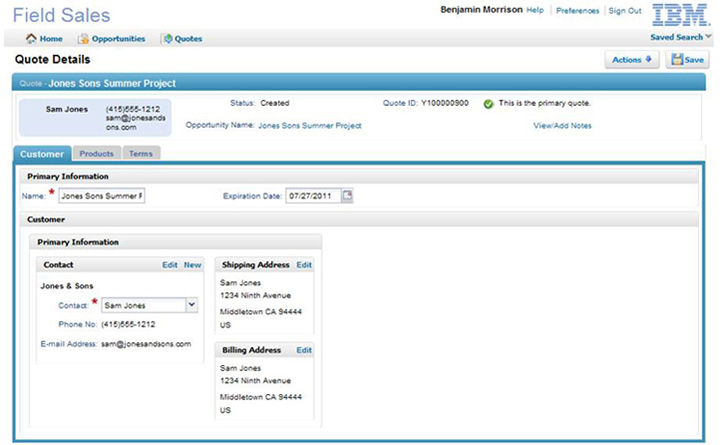The width and height of the screenshot is (720, 445).
Task: Expand the Actions dropdown menu
Action: pyautogui.click(x=632, y=60)
